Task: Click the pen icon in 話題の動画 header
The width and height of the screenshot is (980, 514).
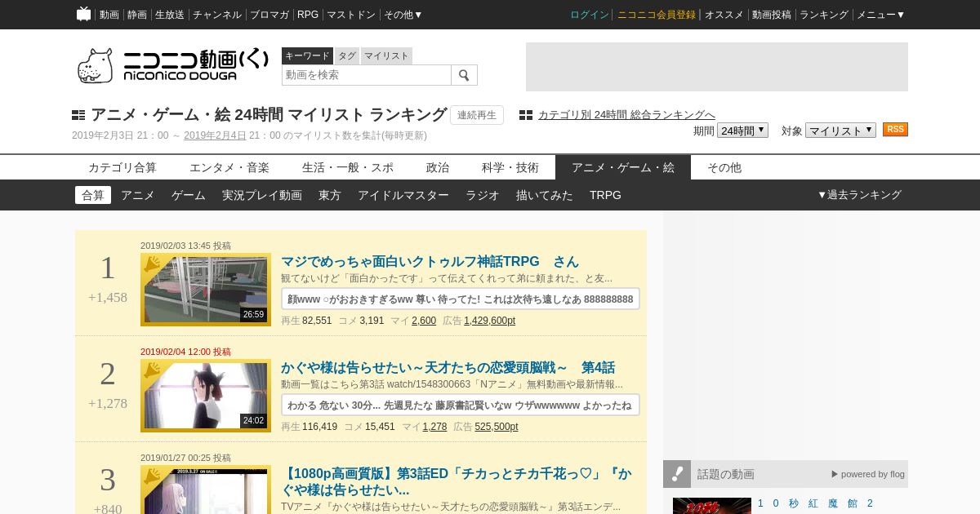Action: coord(677,474)
